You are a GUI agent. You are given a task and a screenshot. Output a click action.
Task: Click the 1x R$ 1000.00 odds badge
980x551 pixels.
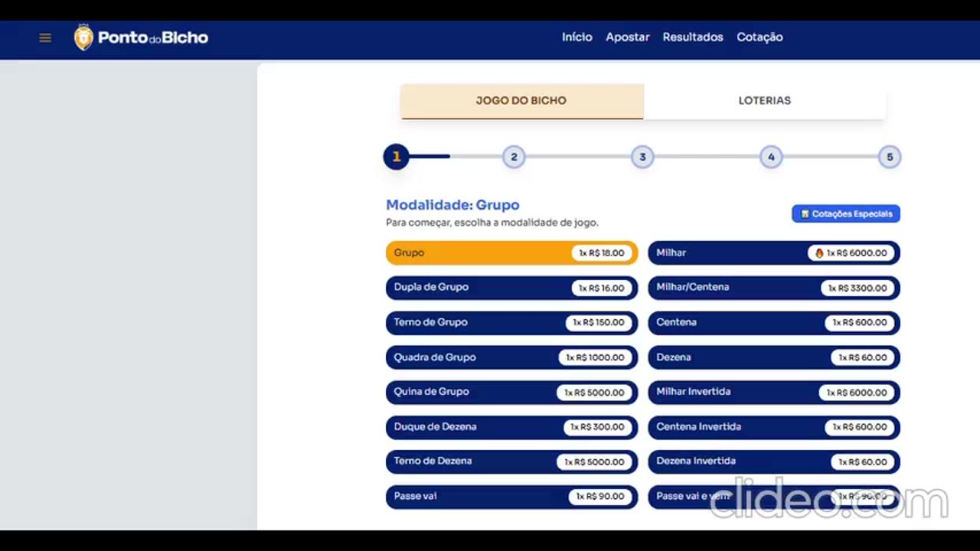tap(596, 358)
